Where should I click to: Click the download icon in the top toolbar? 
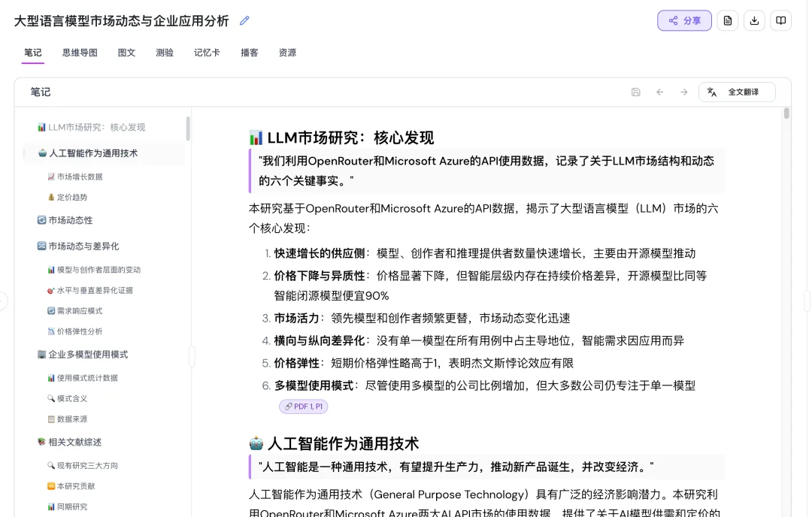pos(754,20)
